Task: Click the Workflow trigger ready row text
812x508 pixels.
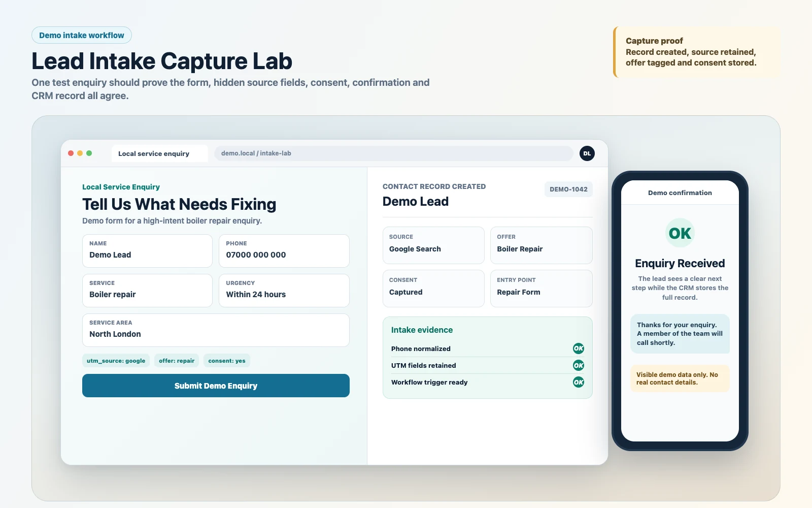Action: pyautogui.click(x=429, y=382)
